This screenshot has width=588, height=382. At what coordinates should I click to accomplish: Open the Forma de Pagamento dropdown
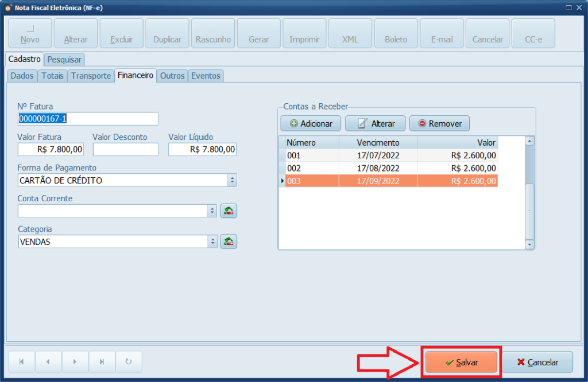pos(232,180)
